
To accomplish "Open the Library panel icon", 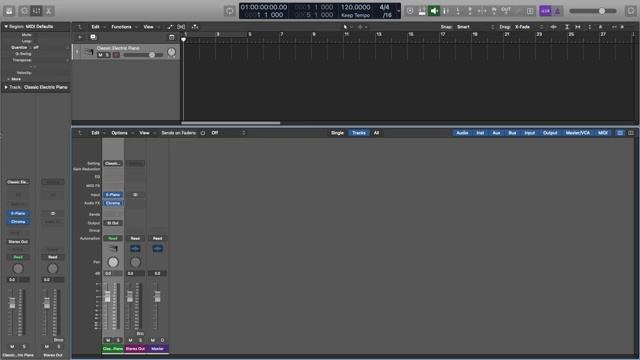I will [x=9, y=11].
